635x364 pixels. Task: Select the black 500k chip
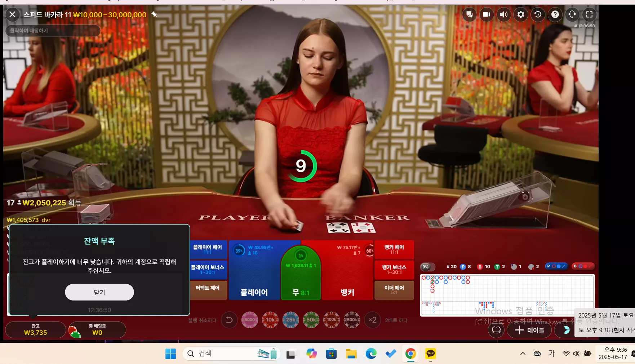tap(352, 320)
